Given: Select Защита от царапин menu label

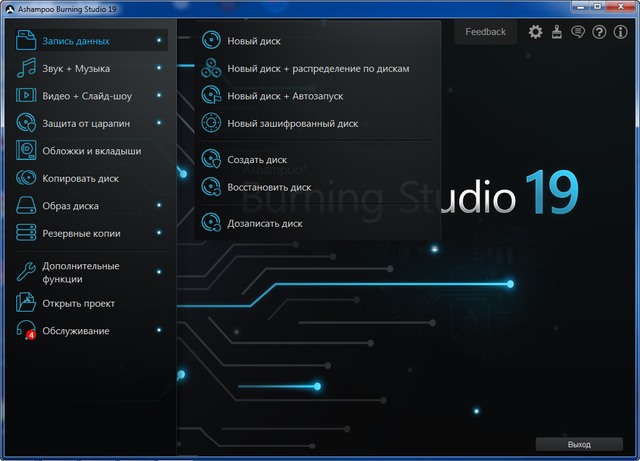Looking at the screenshot, I should [86, 123].
